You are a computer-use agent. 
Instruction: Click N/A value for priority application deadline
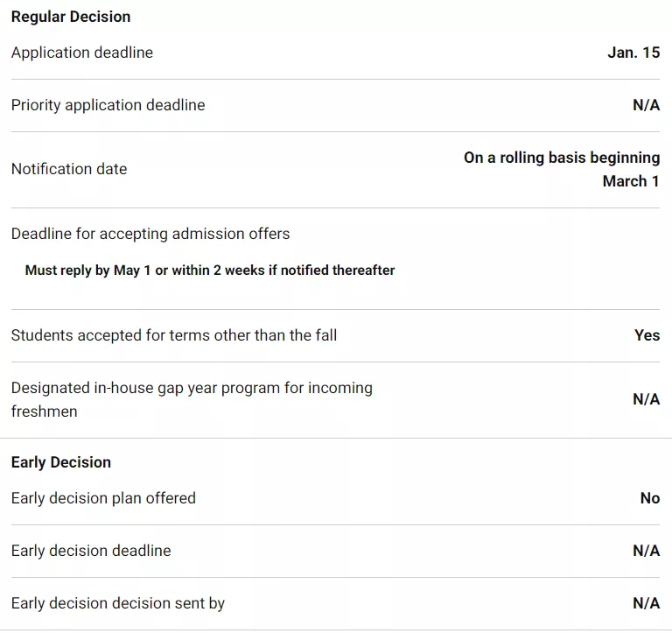(x=646, y=105)
